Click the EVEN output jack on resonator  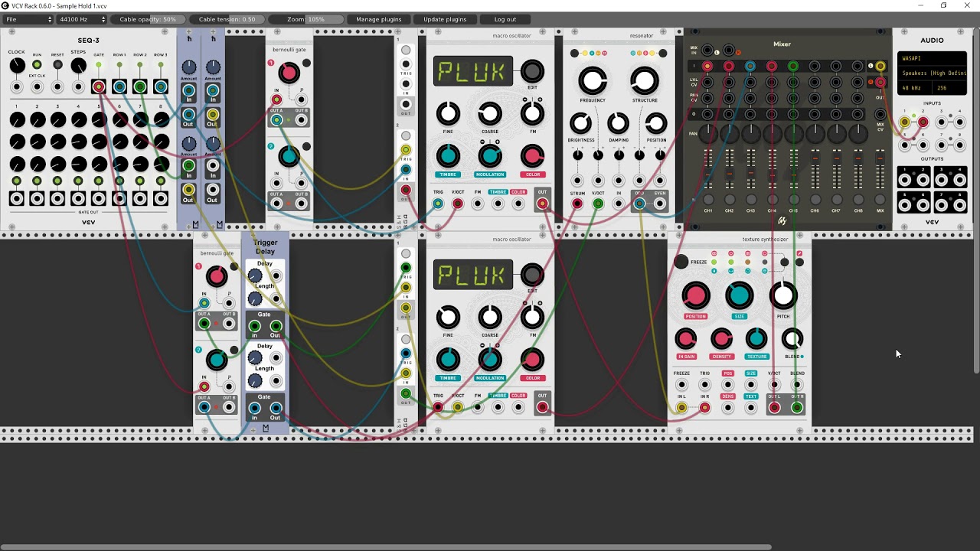point(660,204)
